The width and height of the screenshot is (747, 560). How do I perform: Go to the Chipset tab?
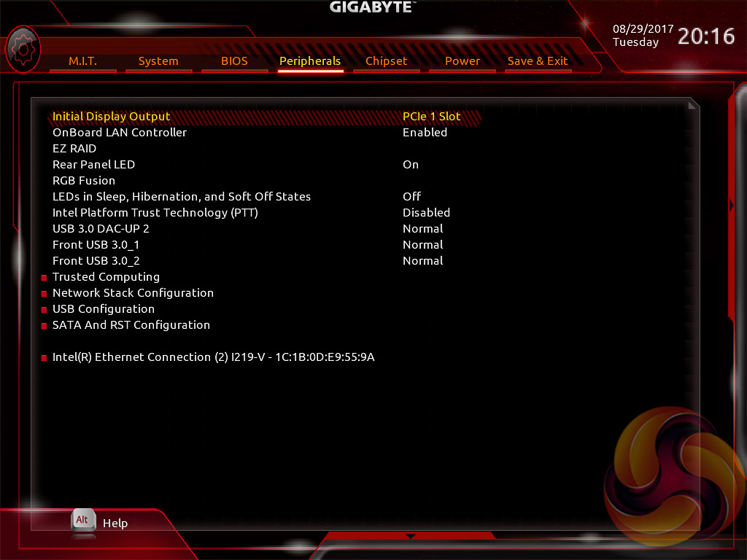(x=387, y=61)
